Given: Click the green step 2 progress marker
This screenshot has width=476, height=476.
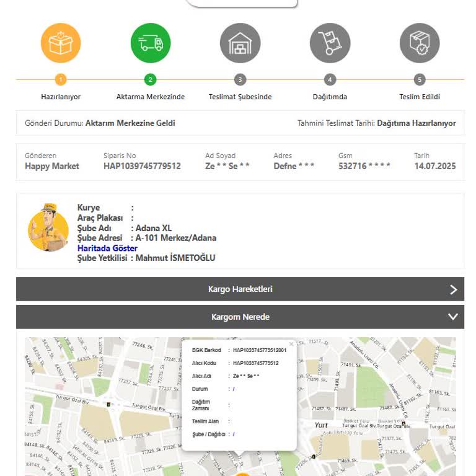Looking at the screenshot, I should click(151, 79).
